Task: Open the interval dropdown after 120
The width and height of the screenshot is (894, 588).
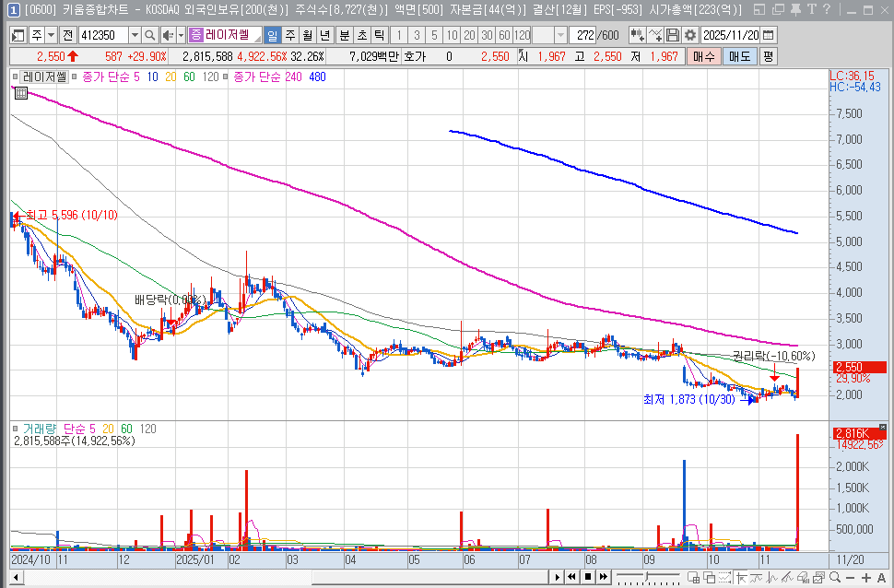Action: click(560, 35)
